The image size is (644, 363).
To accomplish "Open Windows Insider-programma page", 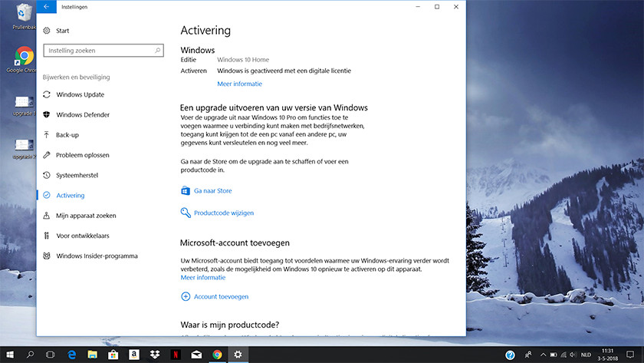I will pyautogui.click(x=97, y=256).
